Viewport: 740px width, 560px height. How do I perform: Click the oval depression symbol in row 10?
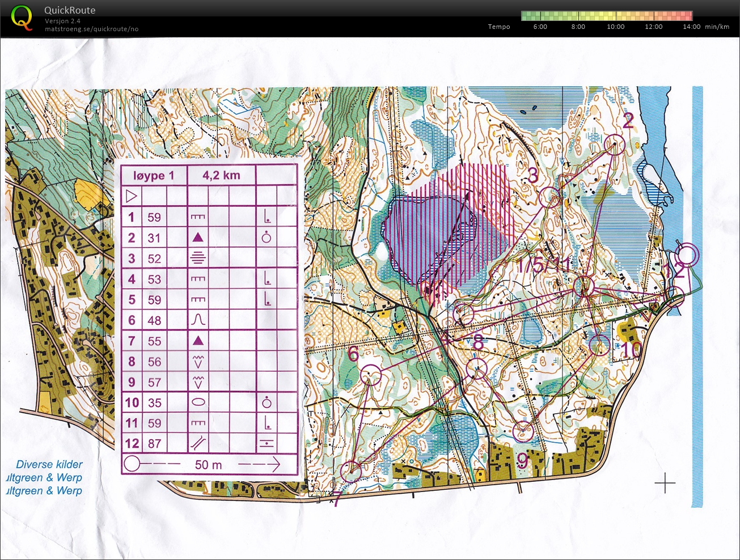pyautogui.click(x=198, y=402)
